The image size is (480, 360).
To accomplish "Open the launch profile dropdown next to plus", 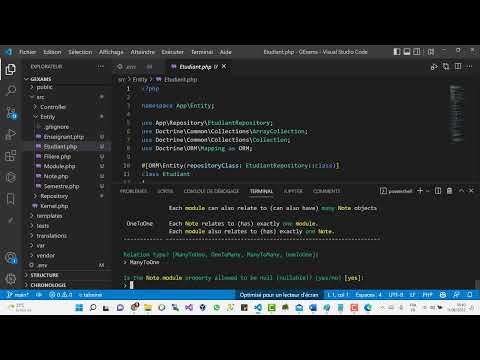I will 428,191.
